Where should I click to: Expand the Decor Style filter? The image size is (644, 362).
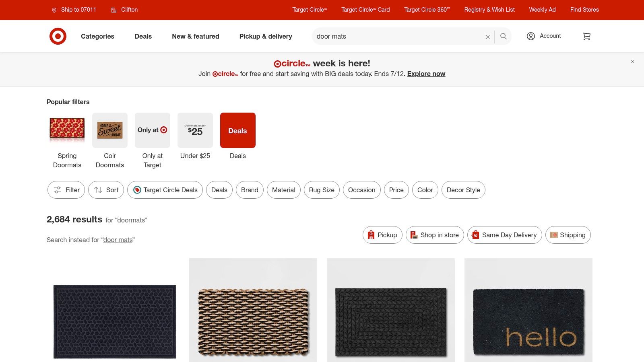pos(463,190)
